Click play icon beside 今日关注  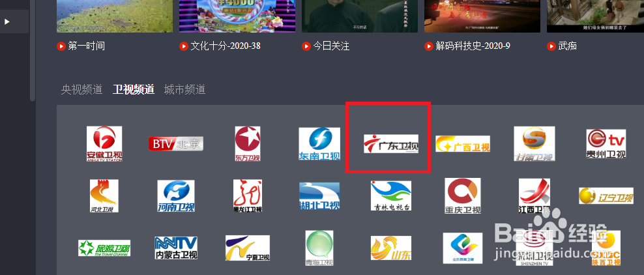[306, 46]
